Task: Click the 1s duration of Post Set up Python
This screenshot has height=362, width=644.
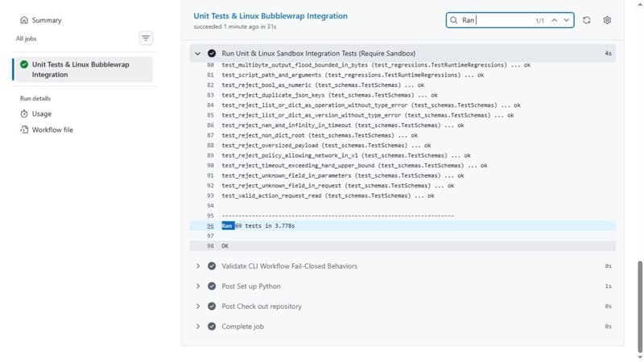Action: (x=608, y=286)
